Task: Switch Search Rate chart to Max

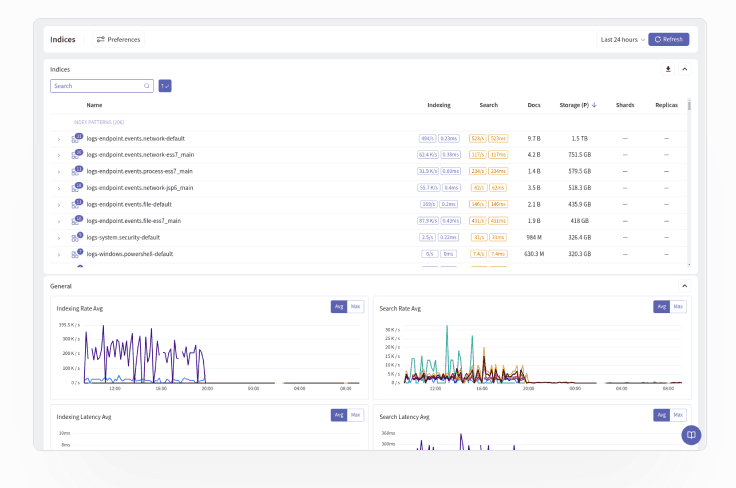Action: [x=678, y=307]
